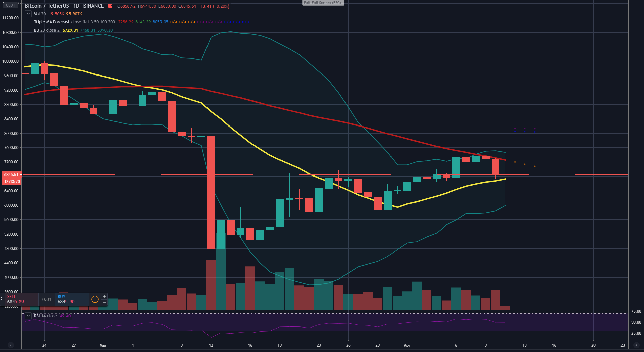The height and width of the screenshot is (352, 644).
Task: Click the 6845.51 current price label
Action: point(11,175)
